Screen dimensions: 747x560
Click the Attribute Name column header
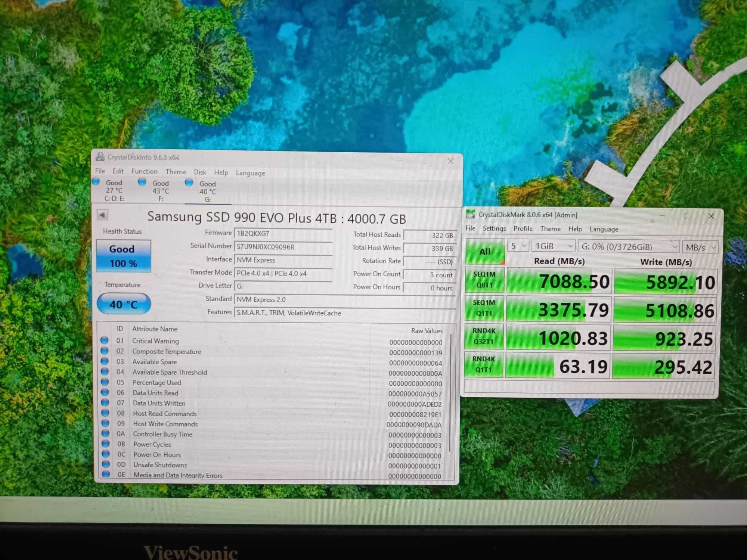[155, 329]
